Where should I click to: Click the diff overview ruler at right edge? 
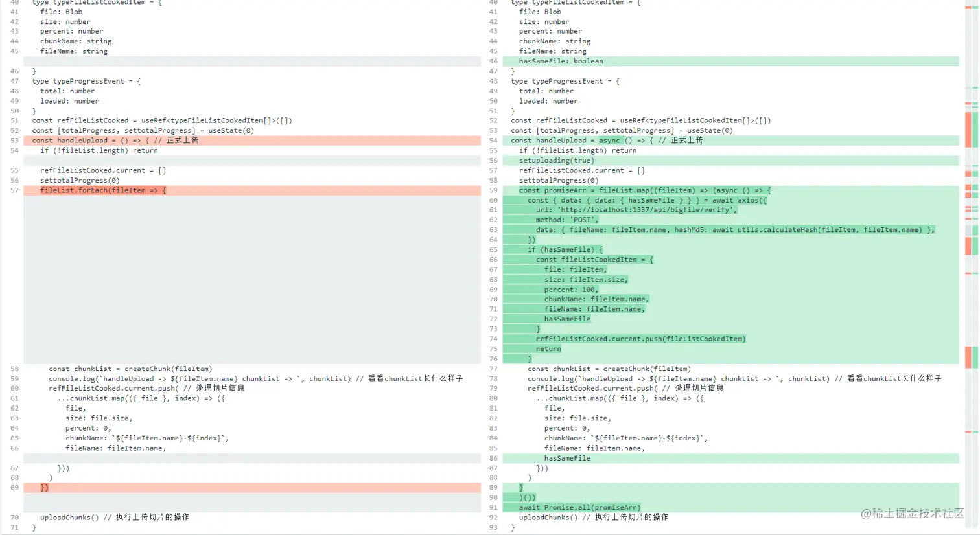pos(972,267)
